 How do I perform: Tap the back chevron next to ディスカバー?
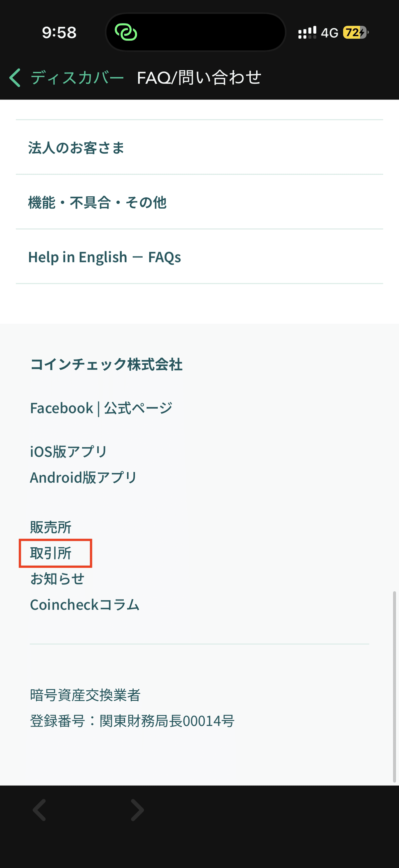15,78
